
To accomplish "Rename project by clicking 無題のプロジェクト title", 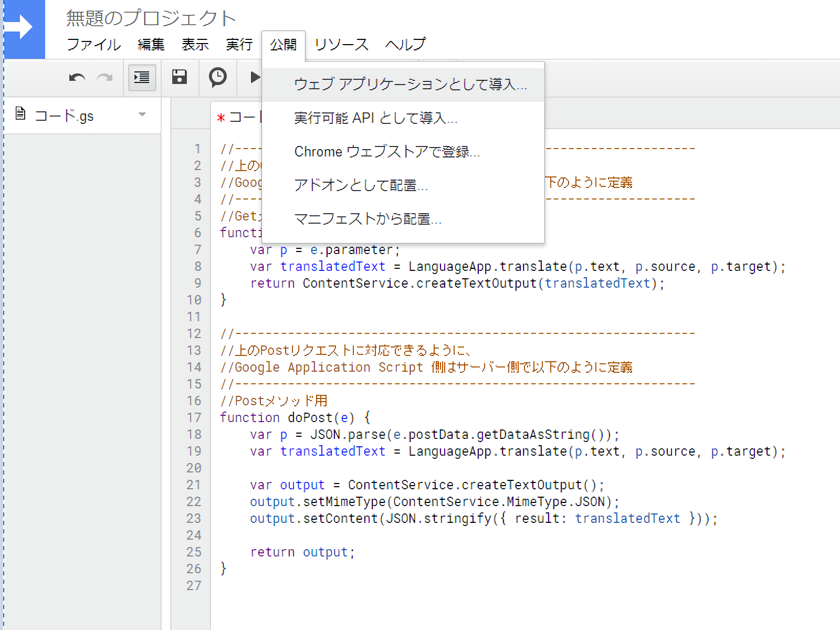I will (151, 18).
